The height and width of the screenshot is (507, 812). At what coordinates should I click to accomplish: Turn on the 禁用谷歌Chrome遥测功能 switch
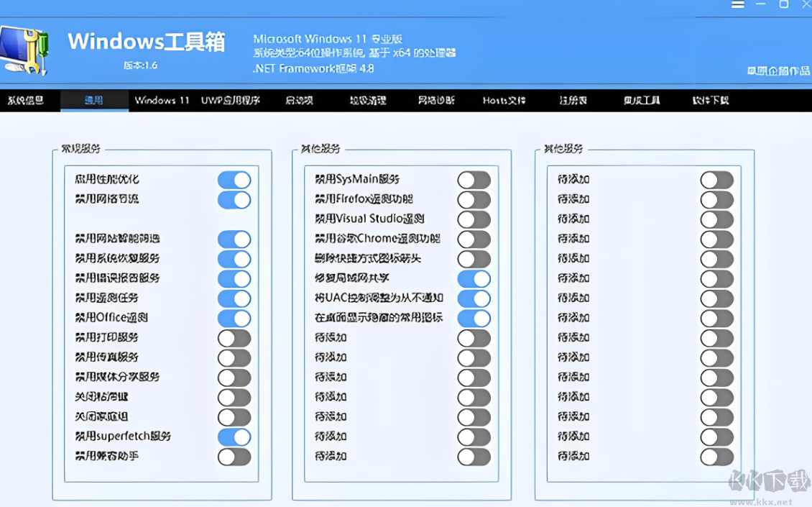tap(474, 239)
